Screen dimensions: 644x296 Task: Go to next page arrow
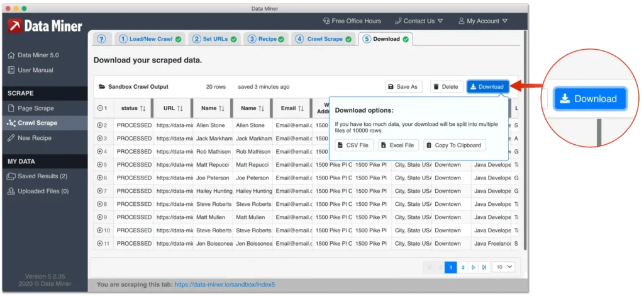[474, 267]
